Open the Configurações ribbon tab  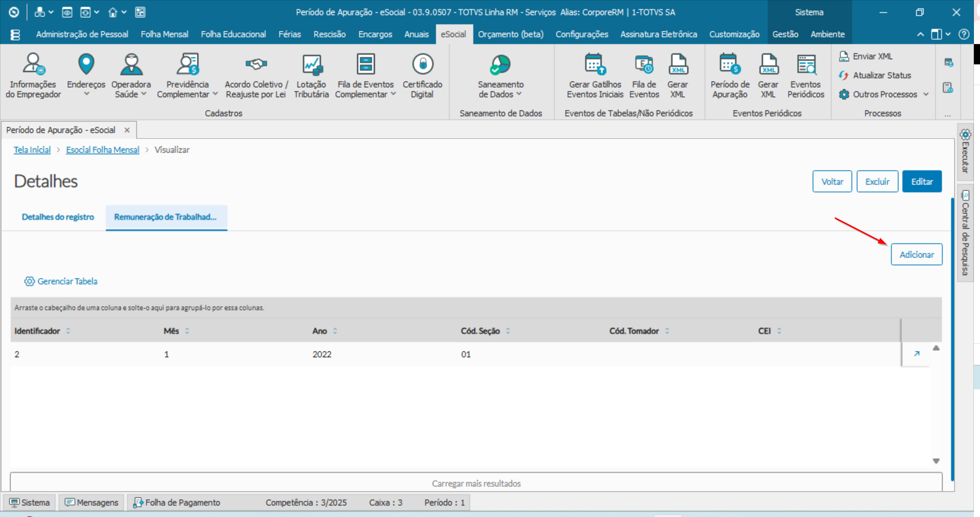tap(581, 34)
